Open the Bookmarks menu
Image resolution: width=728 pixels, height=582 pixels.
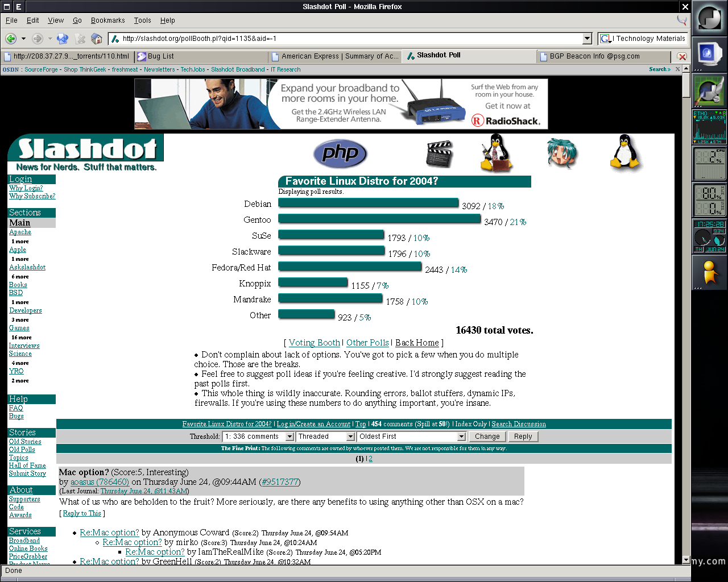tap(108, 20)
